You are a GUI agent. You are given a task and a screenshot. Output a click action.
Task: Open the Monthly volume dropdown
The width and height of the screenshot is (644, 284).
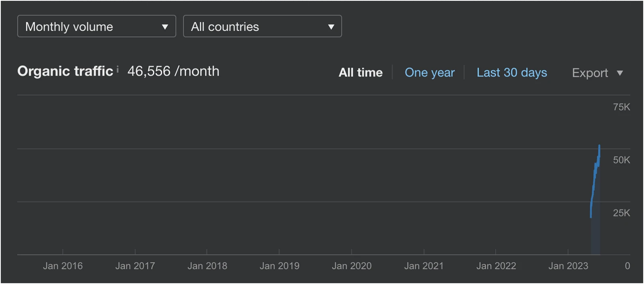97,26
